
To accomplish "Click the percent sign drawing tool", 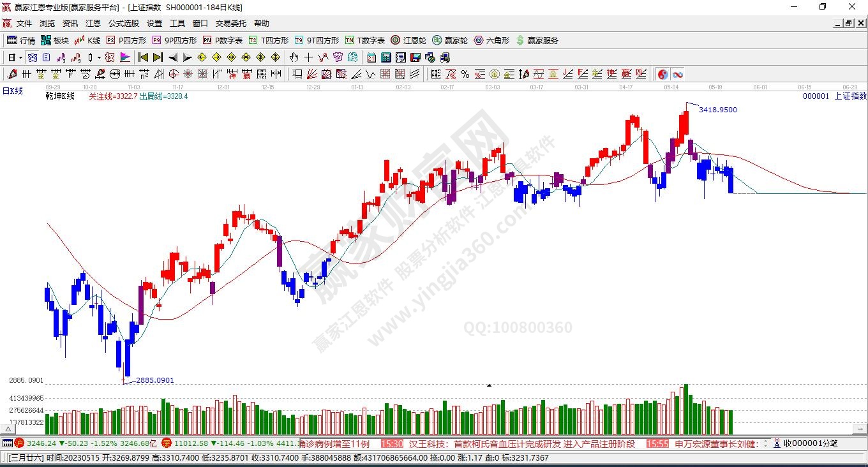I will click(465, 75).
